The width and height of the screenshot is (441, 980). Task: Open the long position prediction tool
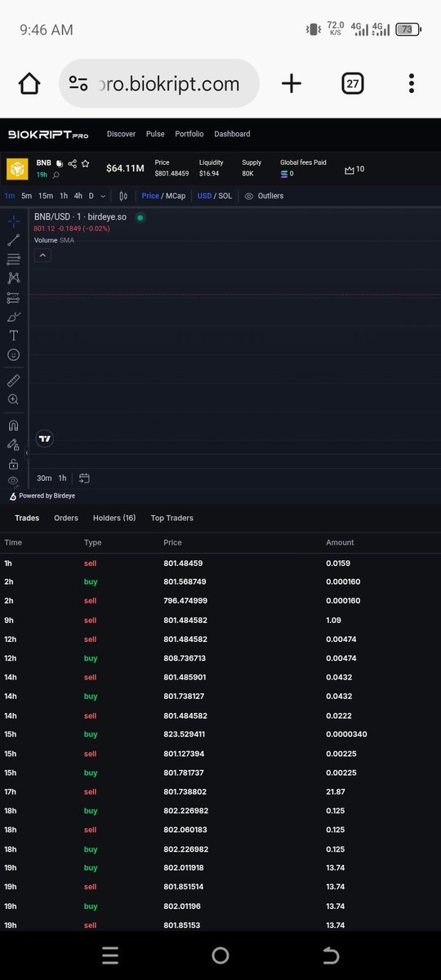(x=13, y=297)
